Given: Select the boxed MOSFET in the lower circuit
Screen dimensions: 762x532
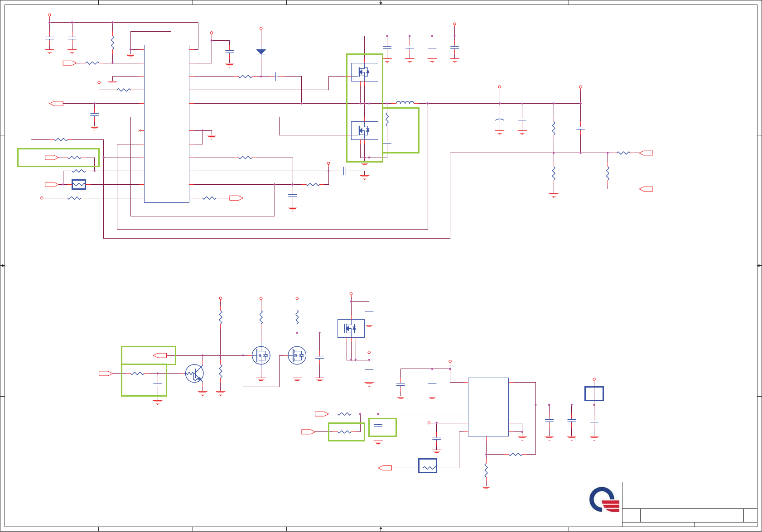Looking at the screenshot, I should 351,328.
